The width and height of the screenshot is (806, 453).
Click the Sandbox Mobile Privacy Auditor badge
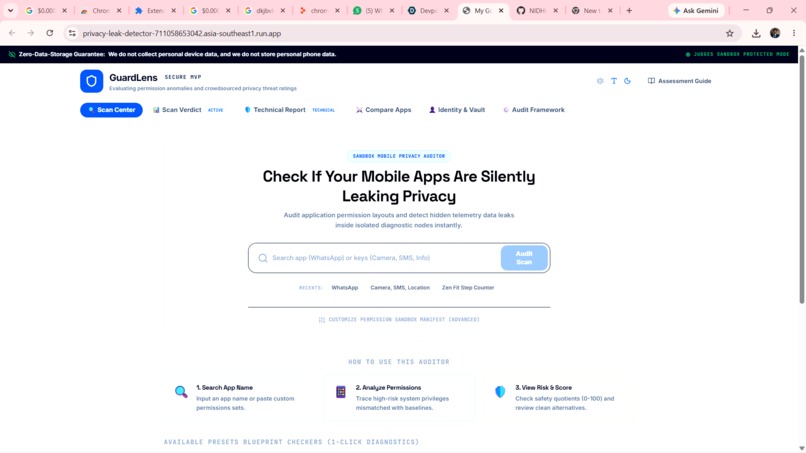point(399,156)
